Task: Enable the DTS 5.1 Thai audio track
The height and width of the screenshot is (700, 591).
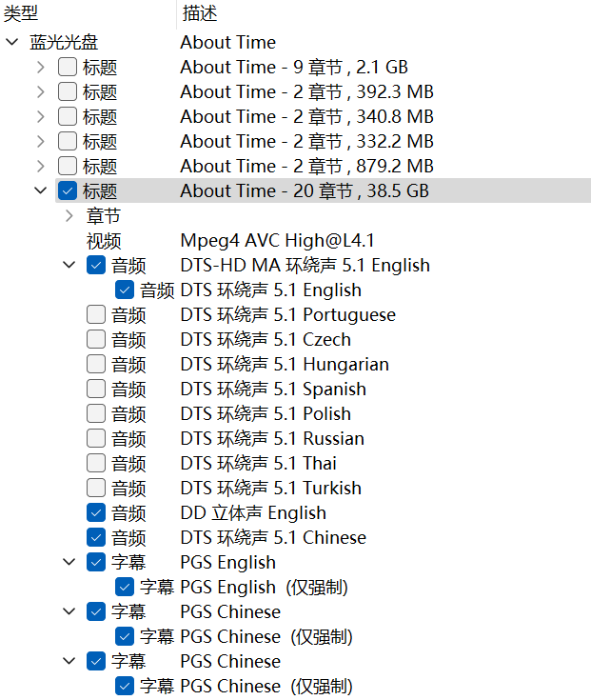Action: coord(96,463)
